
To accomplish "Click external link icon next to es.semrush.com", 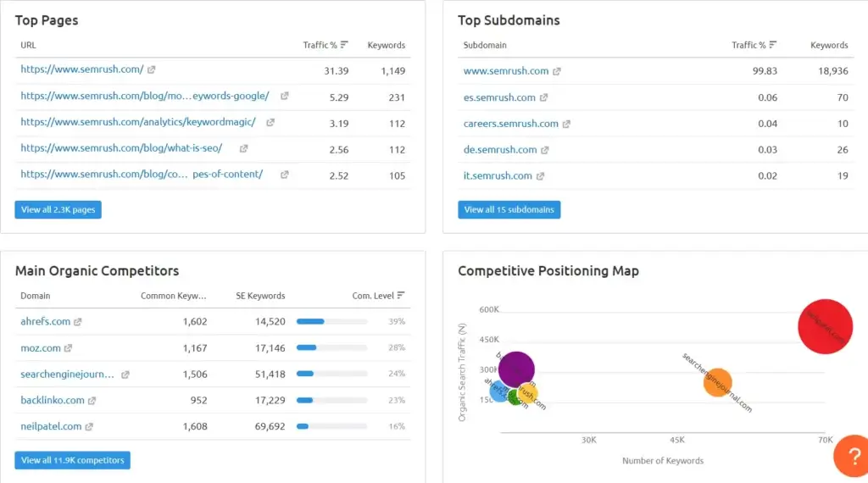I will click(x=543, y=97).
